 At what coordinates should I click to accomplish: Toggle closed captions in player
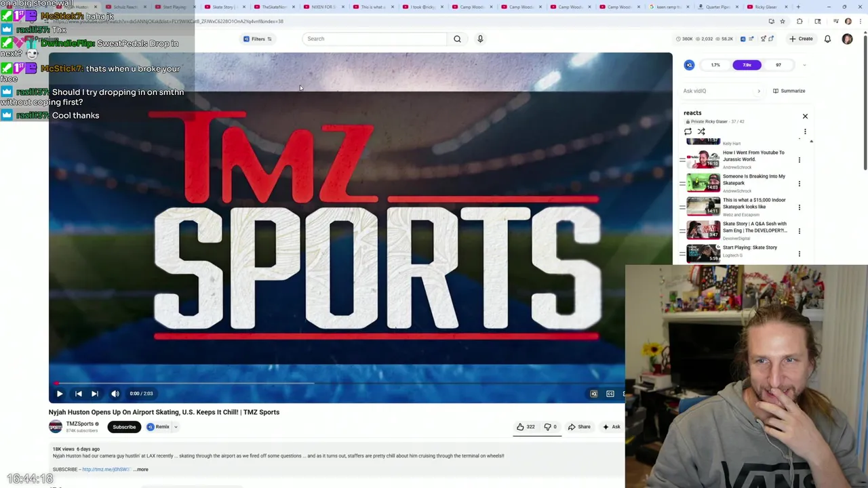pyautogui.click(x=610, y=394)
